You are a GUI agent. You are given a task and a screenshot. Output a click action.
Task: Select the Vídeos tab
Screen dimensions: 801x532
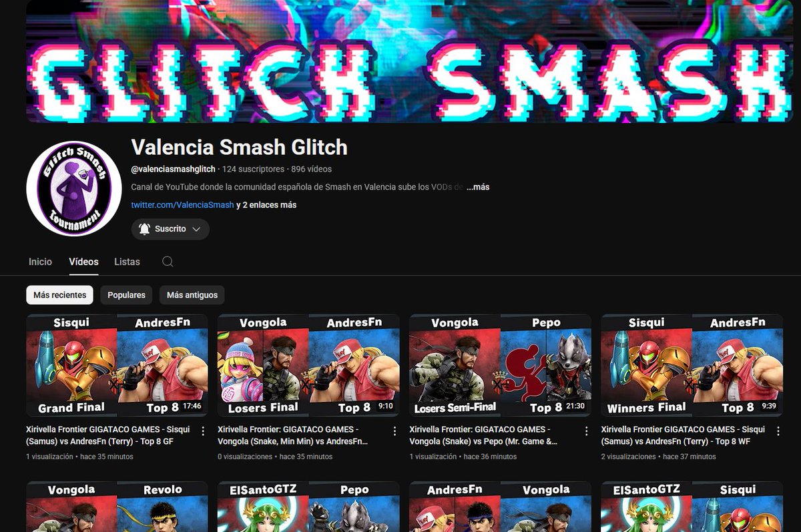click(x=83, y=262)
